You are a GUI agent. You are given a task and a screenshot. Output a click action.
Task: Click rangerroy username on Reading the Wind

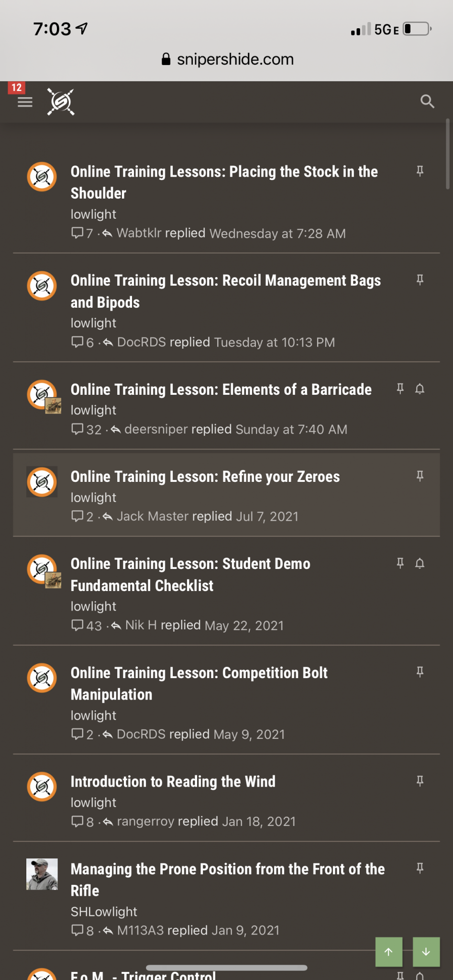(145, 822)
